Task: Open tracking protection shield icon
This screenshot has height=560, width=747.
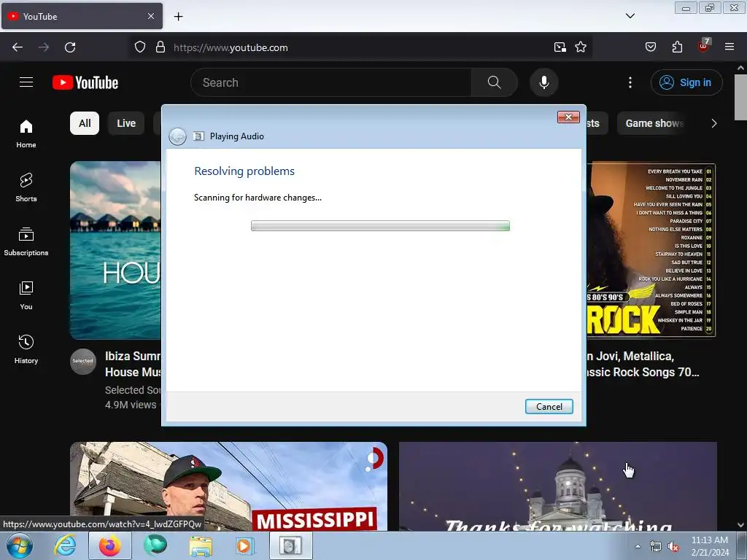Action: (139, 47)
